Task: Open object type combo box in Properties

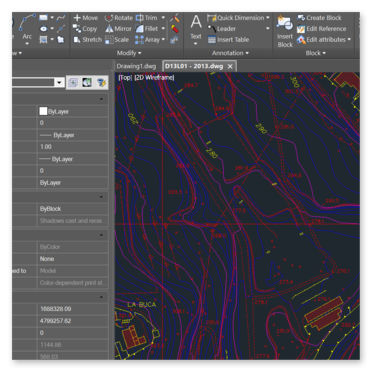Action: pyautogui.click(x=38, y=82)
